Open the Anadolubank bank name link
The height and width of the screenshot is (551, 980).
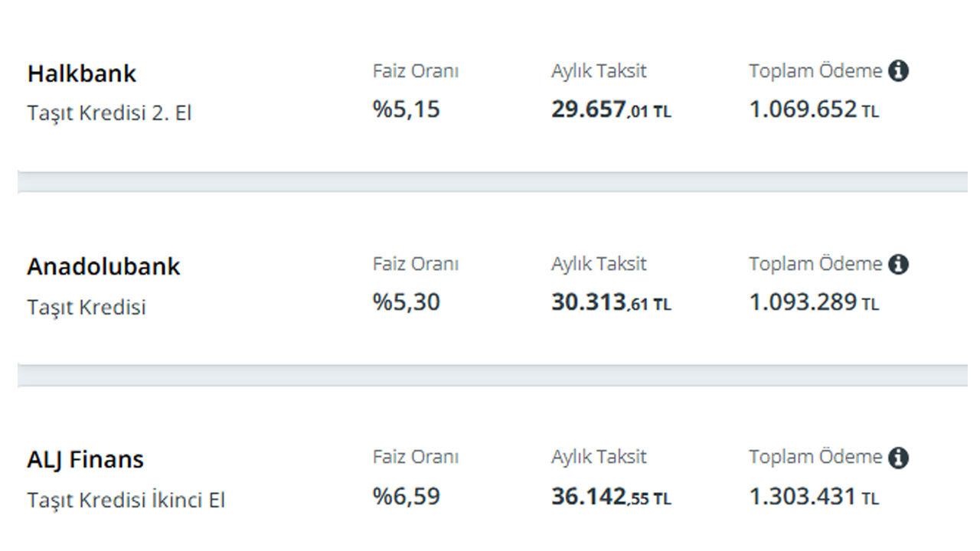pyautogui.click(x=103, y=266)
